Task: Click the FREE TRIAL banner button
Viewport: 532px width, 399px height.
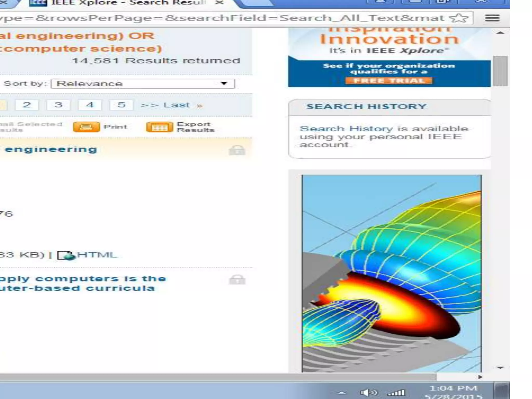Action: tap(389, 81)
